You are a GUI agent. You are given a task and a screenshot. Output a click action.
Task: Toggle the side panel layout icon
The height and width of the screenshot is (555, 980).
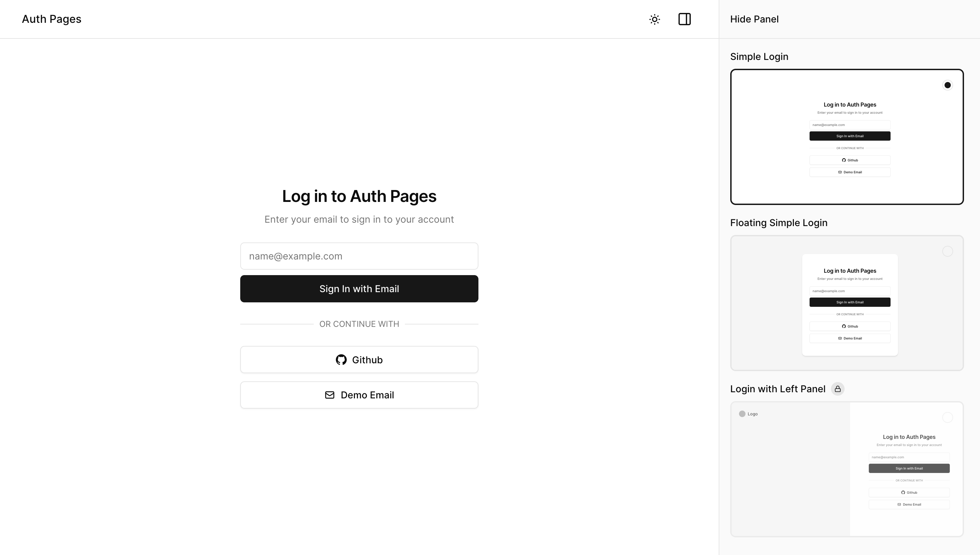click(x=684, y=19)
